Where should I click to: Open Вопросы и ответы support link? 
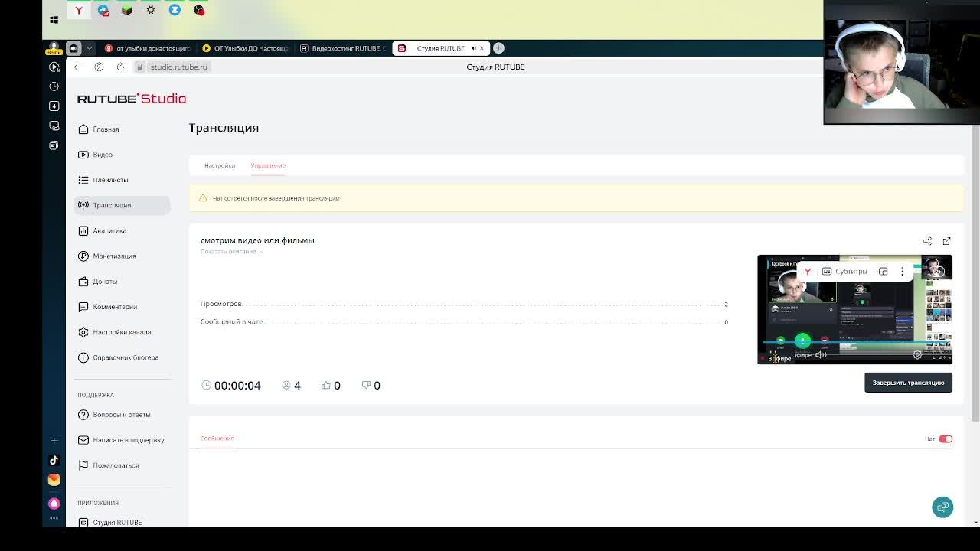click(121, 415)
